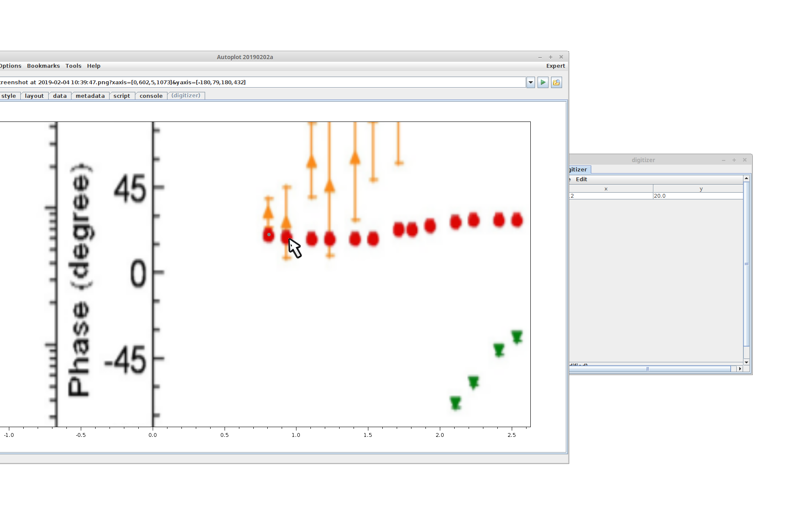Open the Tools menu
This screenshot has width=812, height=508.
click(73, 66)
